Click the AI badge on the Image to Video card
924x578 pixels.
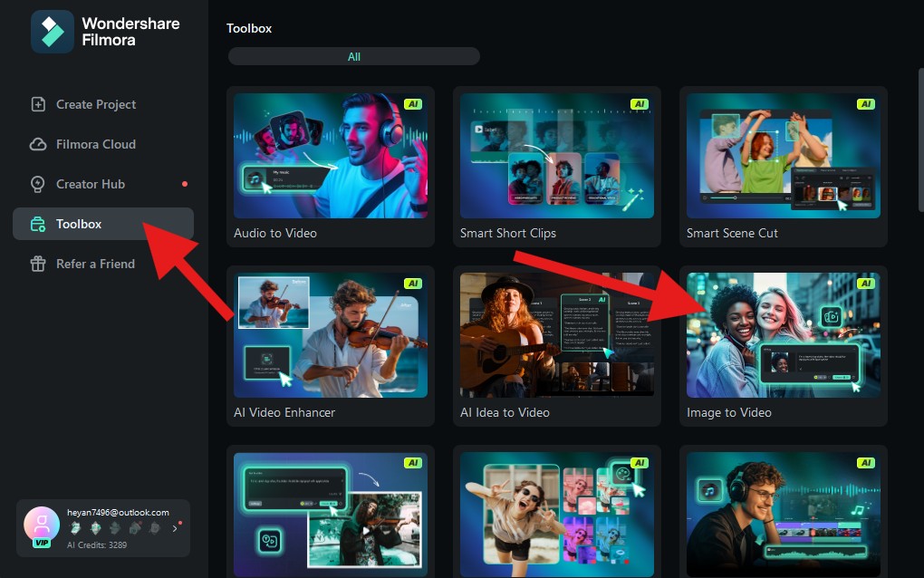point(866,284)
